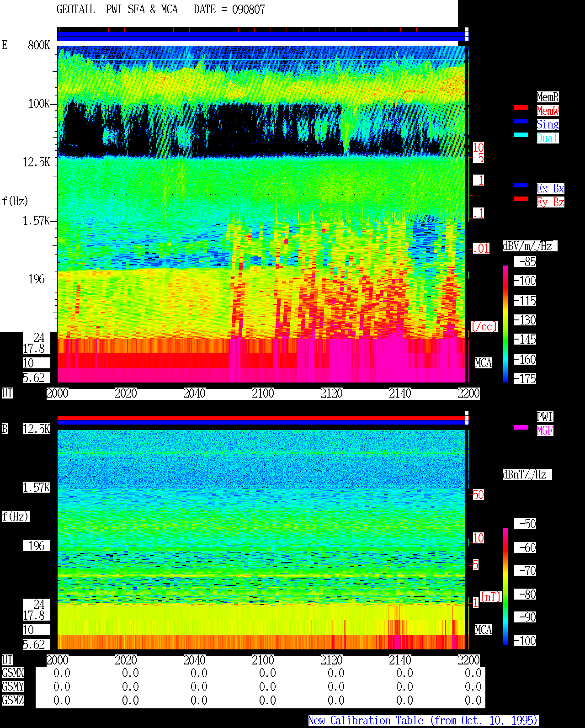This screenshot has width=585, height=728.
Task: Click the GEOTAIL PWI SFA & MCA title
Action: (117, 10)
